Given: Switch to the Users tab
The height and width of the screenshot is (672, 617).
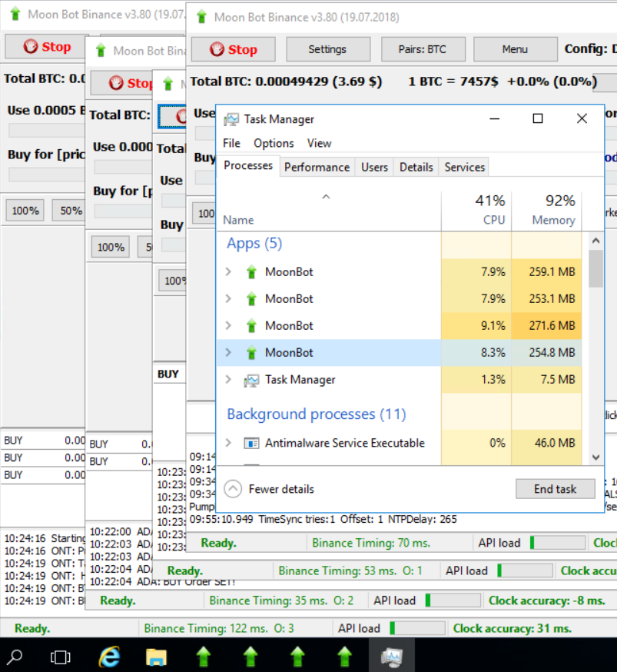Looking at the screenshot, I should pos(374,167).
